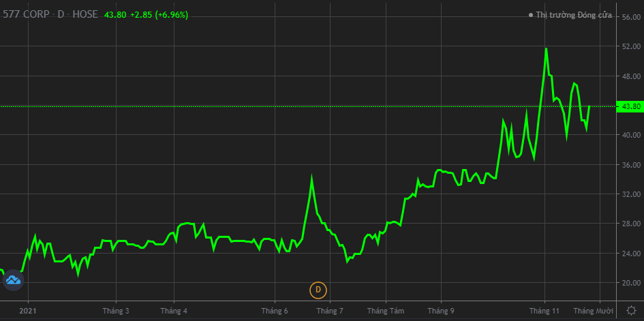Screen dimensions: 644x321
Task: Click the 48.00 price scale label
Action: click(631, 76)
